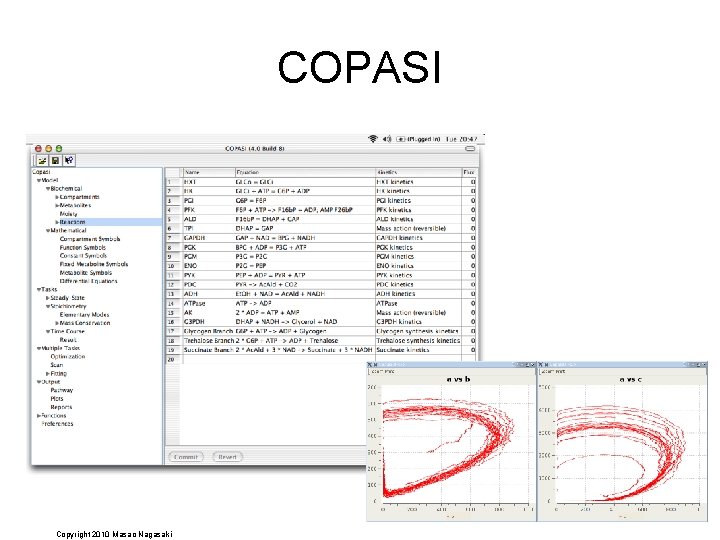Click row header number 20
Screen dimensions: 720x540
click(x=173, y=359)
